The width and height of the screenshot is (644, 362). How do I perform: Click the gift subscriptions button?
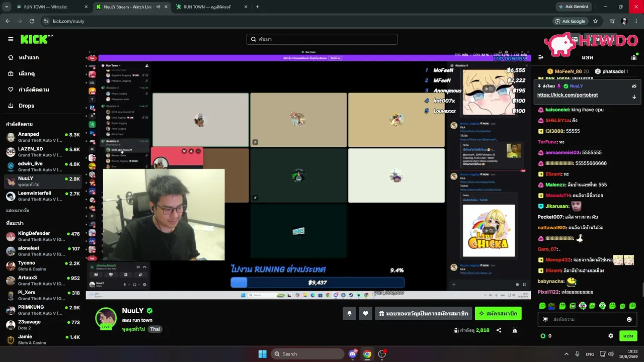pyautogui.click(x=424, y=314)
